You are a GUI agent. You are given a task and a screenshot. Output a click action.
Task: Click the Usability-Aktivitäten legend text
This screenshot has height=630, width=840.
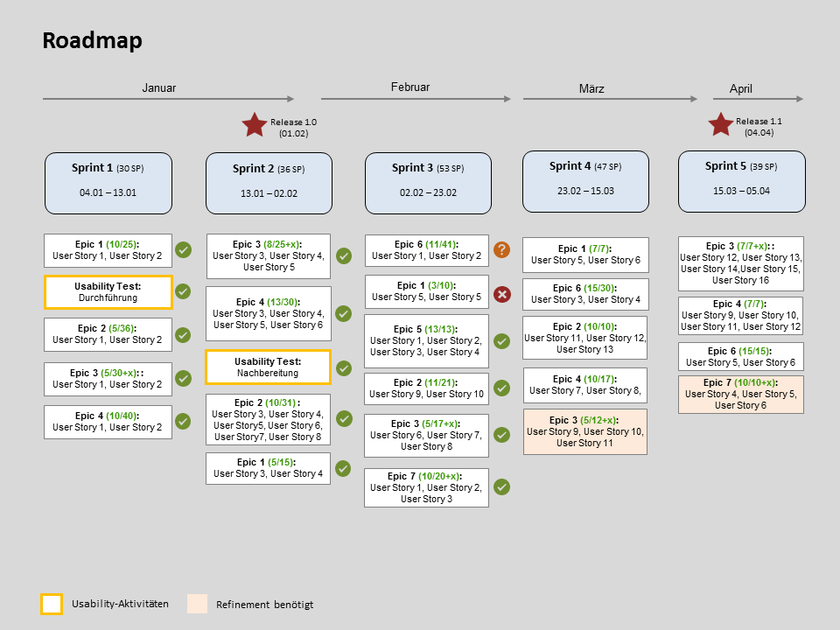(x=120, y=604)
